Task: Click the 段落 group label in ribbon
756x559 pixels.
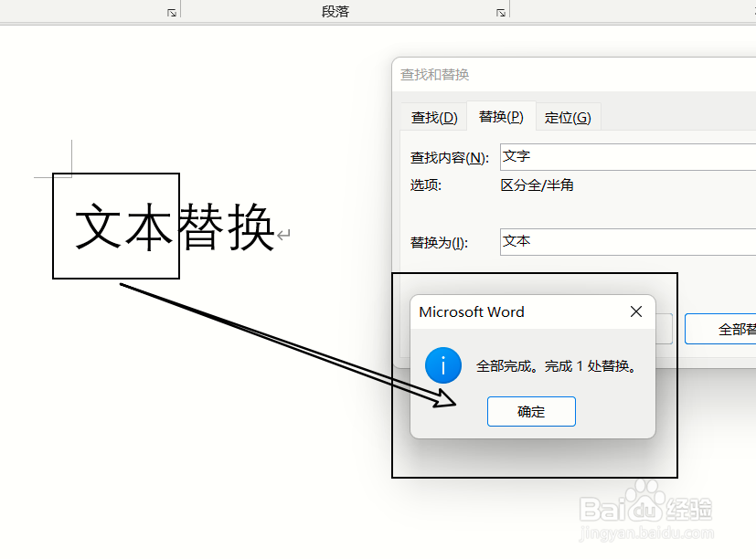Action: point(335,11)
